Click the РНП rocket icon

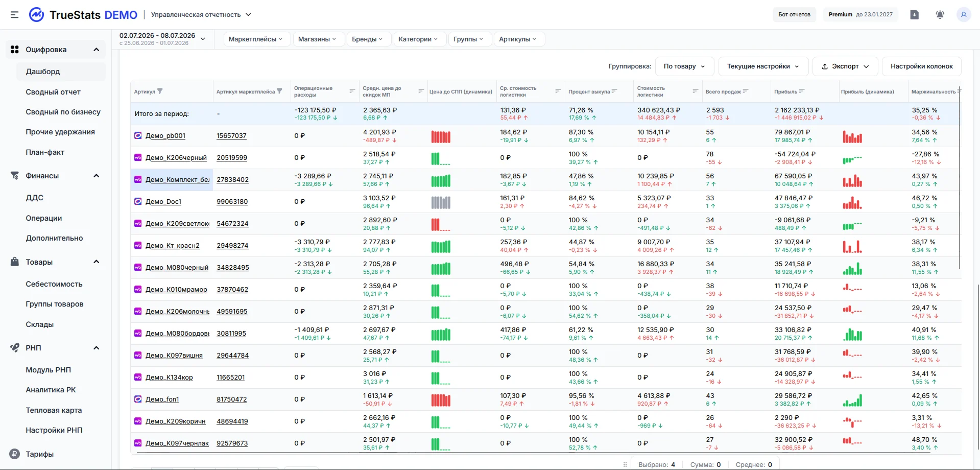[x=15, y=348]
